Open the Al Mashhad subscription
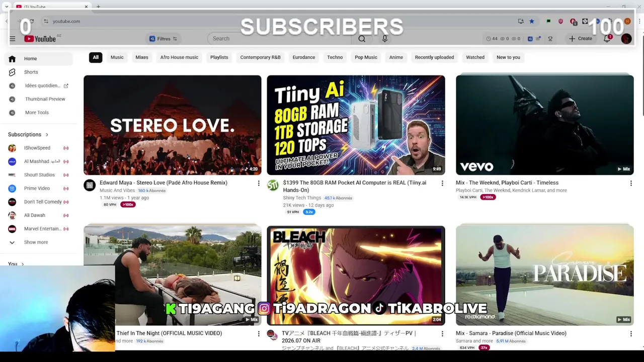The image size is (644, 362). pyautogui.click(x=39, y=161)
